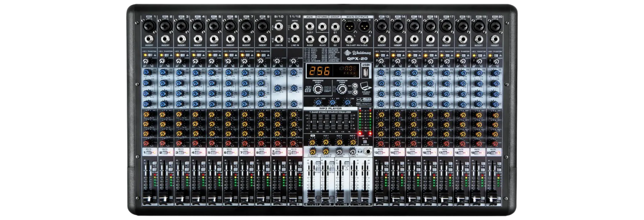
Task: Click the right PROGRAM push encoder
Action: (342, 89)
